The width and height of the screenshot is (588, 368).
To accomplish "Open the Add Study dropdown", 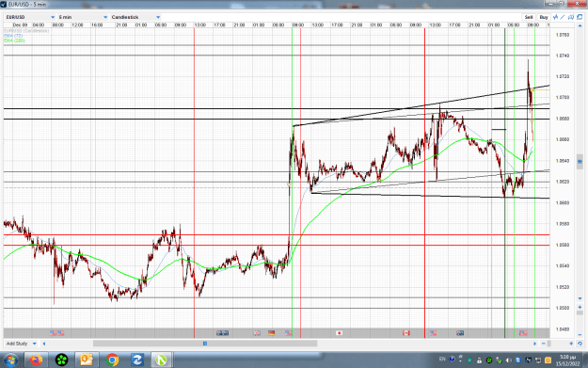I will click(21, 344).
